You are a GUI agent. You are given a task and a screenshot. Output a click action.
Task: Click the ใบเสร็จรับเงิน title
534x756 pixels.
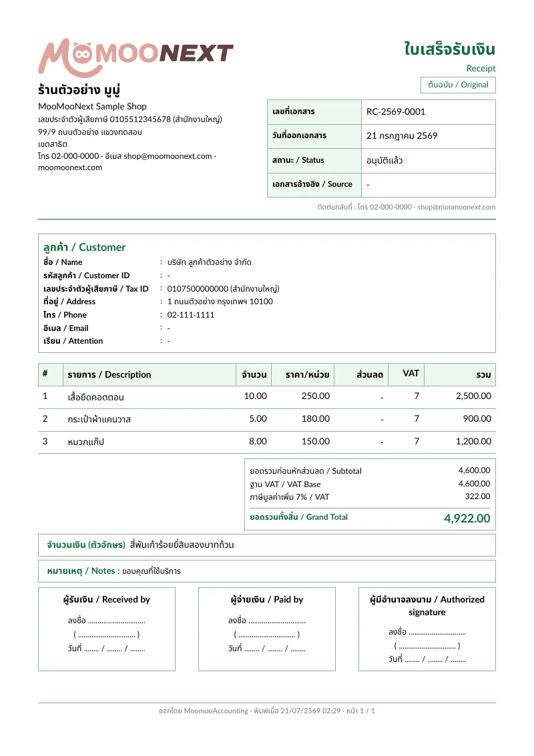450,49
